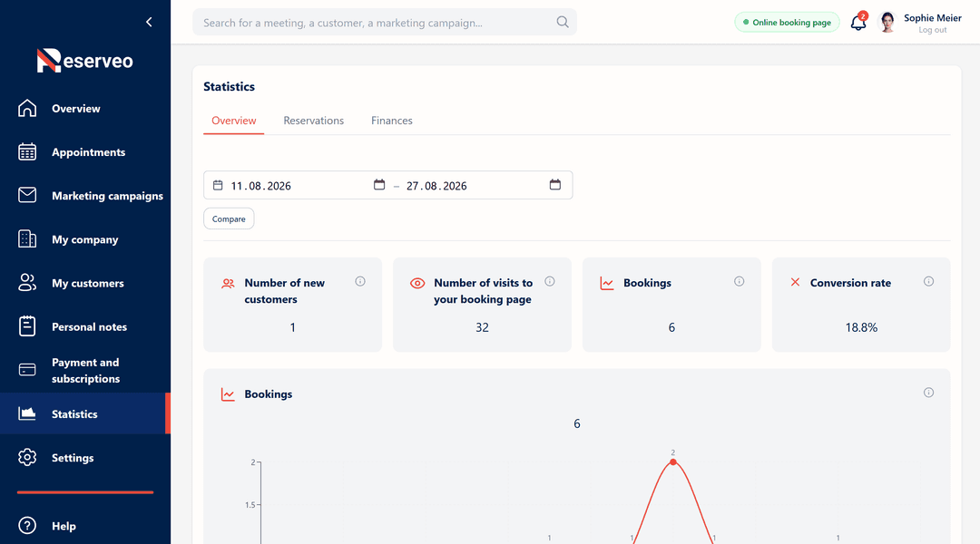Click the eye icon on visits card
The image size is (980, 544).
coord(416,284)
